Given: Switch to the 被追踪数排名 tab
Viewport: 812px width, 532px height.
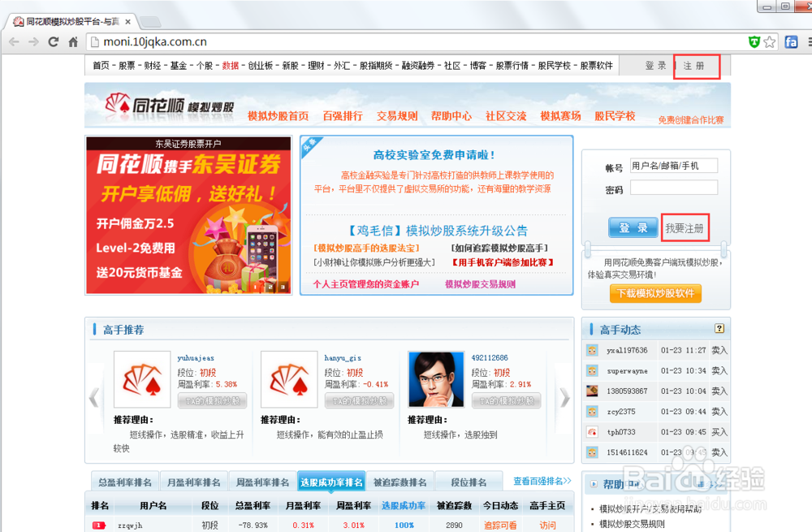Looking at the screenshot, I should [400, 482].
